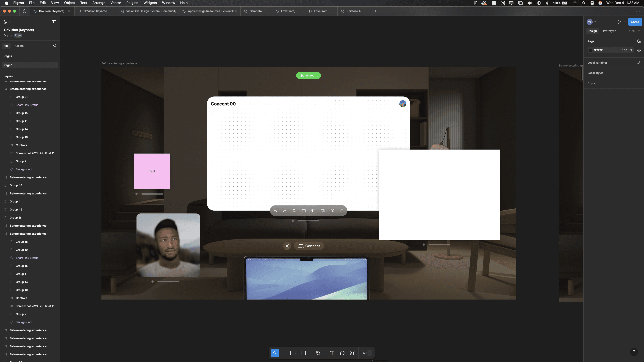Select the Pen tool

point(318,353)
